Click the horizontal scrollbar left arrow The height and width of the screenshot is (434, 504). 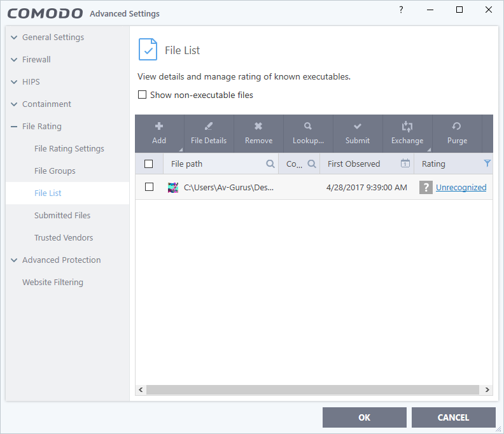141,389
